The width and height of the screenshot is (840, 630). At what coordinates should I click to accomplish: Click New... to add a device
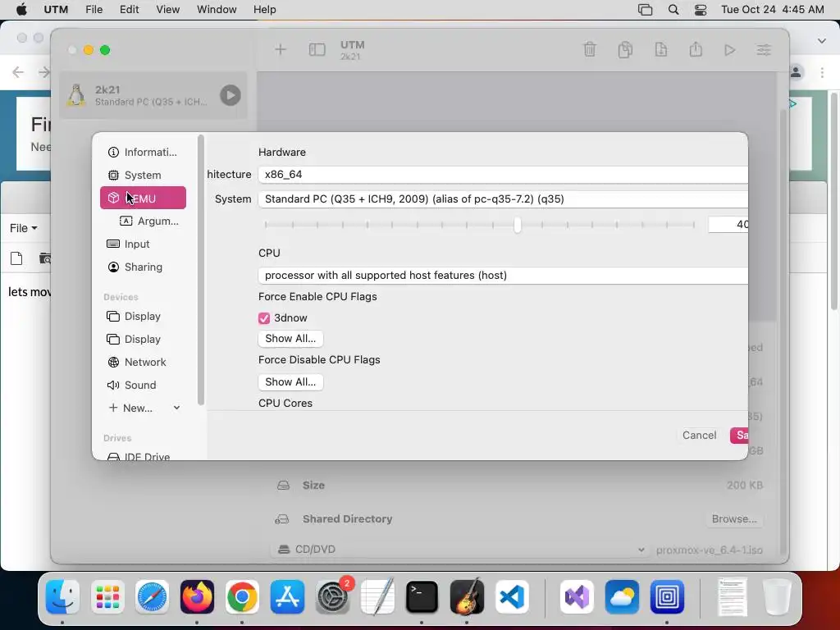tap(131, 409)
